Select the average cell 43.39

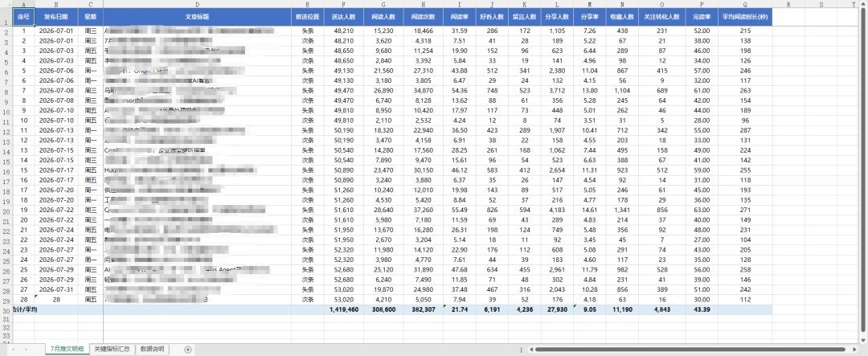(x=702, y=310)
